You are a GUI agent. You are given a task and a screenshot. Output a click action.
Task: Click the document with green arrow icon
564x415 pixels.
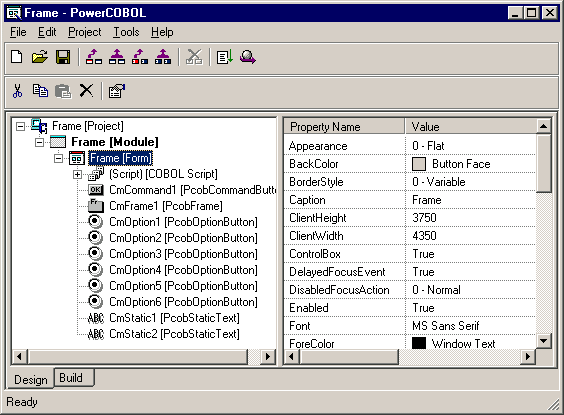coord(225,57)
